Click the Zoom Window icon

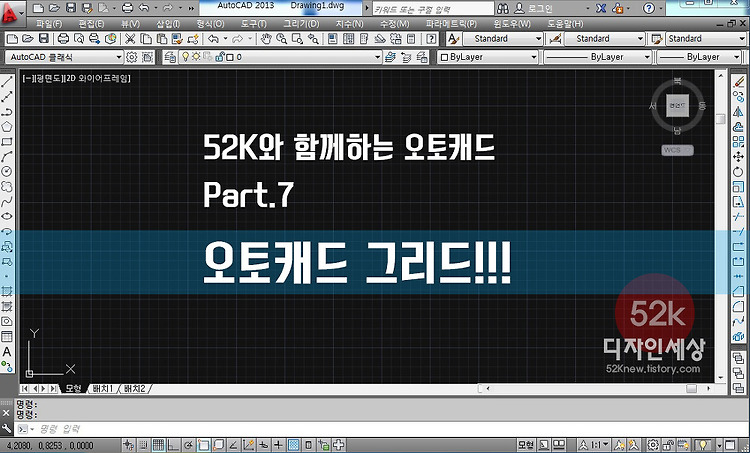(x=298, y=39)
